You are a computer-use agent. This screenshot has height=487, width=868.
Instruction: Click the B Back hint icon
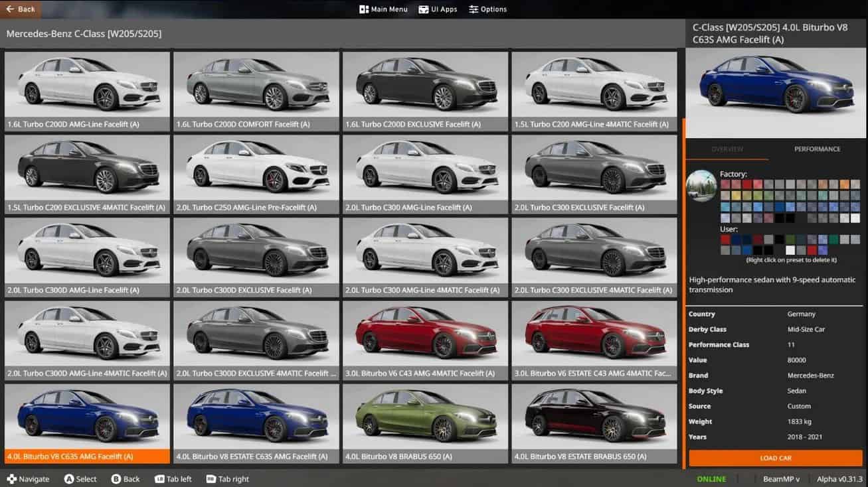[116, 479]
